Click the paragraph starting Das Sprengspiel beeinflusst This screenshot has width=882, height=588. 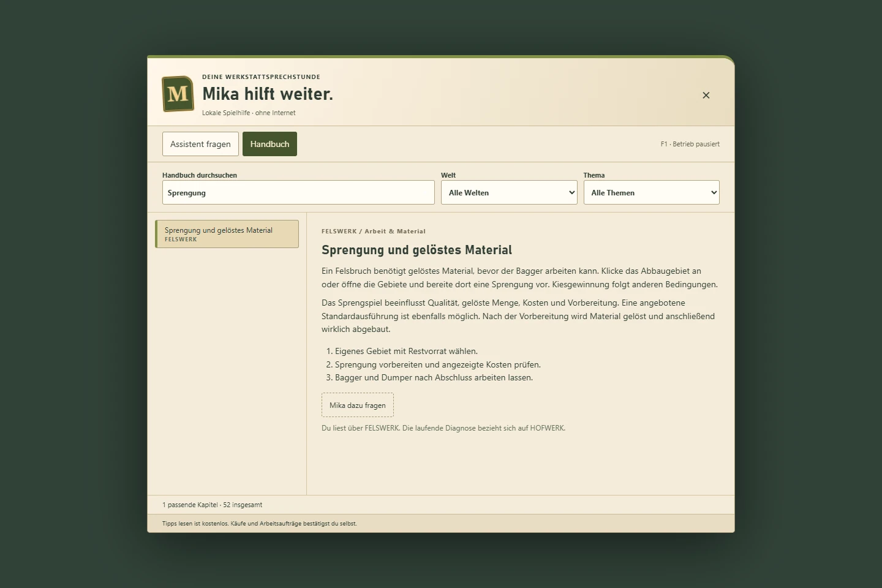[x=518, y=316]
